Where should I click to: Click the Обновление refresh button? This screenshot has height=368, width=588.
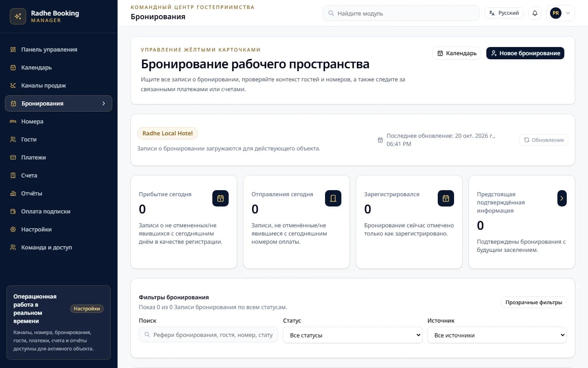(x=543, y=140)
